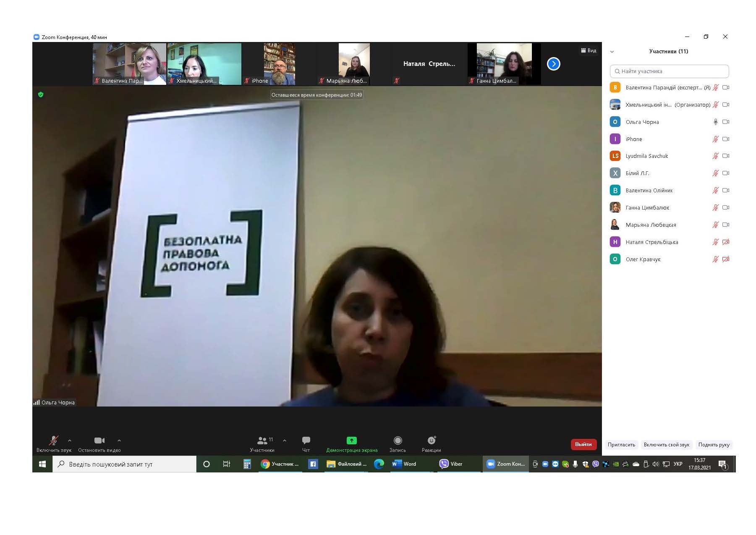
Task: Toggle the camera icon in Валентина Олійник row
Action: point(726,190)
